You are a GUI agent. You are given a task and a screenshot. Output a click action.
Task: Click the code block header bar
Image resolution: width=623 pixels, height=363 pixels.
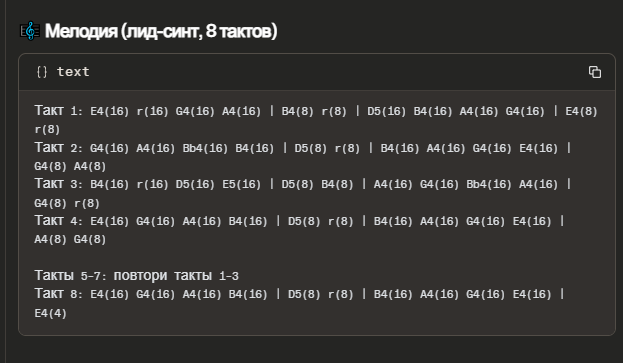[x=317, y=72]
